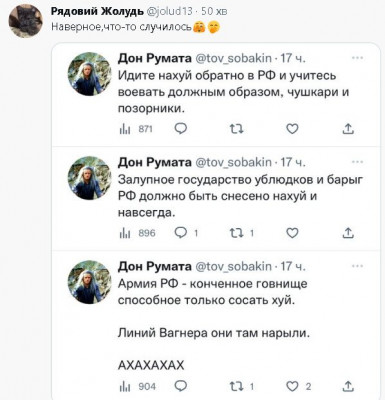
Task: Like the second tweet ending with навсегда
Action: (x=292, y=233)
